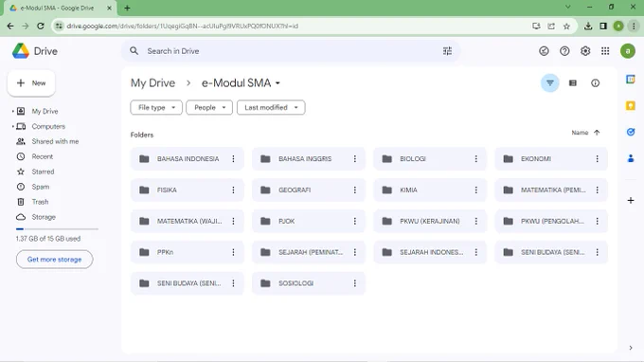644x362 pixels.
Task: Open Google Keep side panel
Action: [631, 105]
